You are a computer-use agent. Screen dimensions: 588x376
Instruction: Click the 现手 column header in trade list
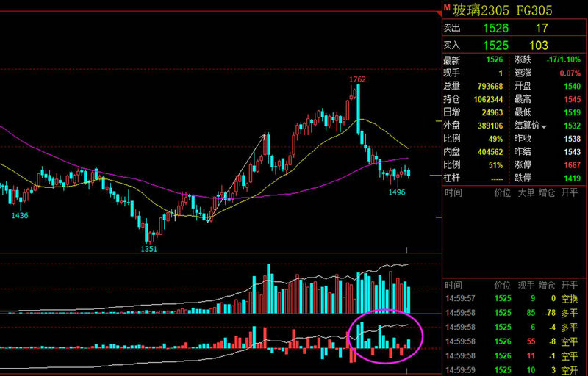point(525,284)
